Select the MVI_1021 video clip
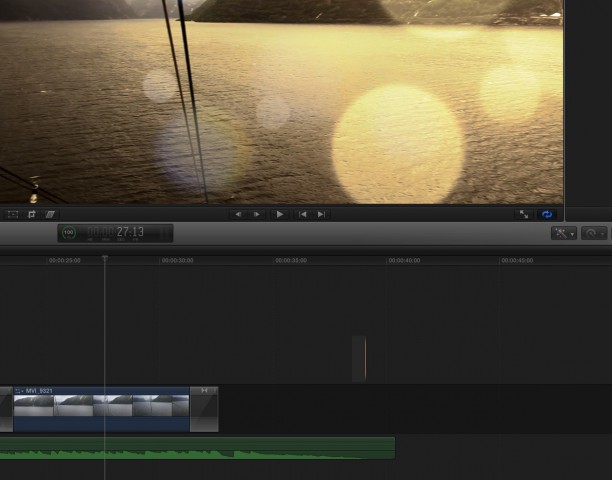 click(100, 409)
